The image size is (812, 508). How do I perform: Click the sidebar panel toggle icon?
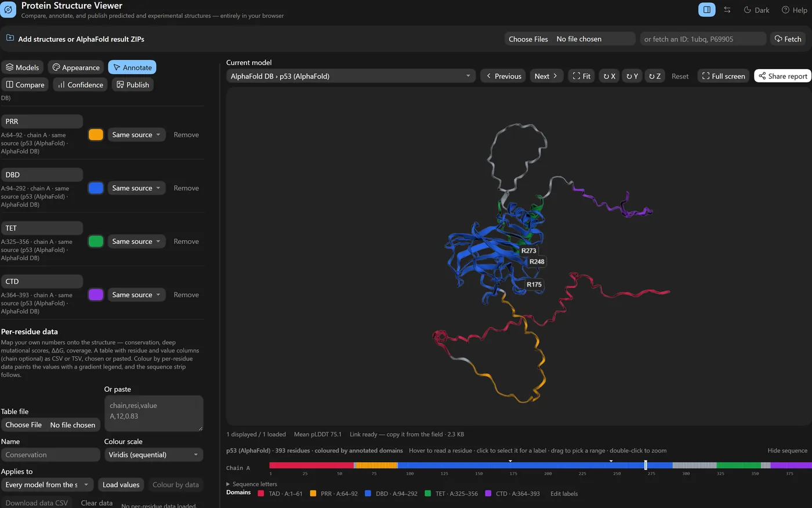pos(706,10)
